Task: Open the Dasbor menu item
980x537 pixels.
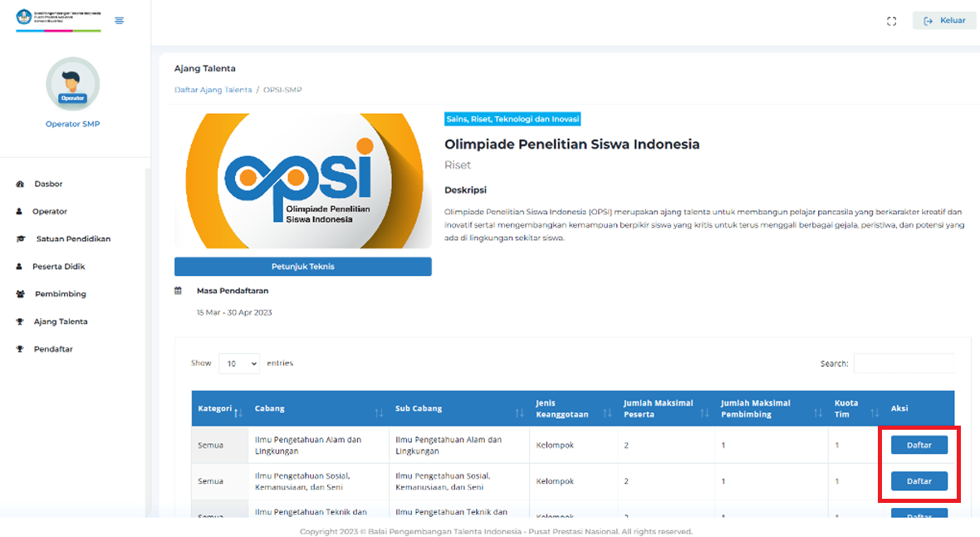Action: point(48,184)
